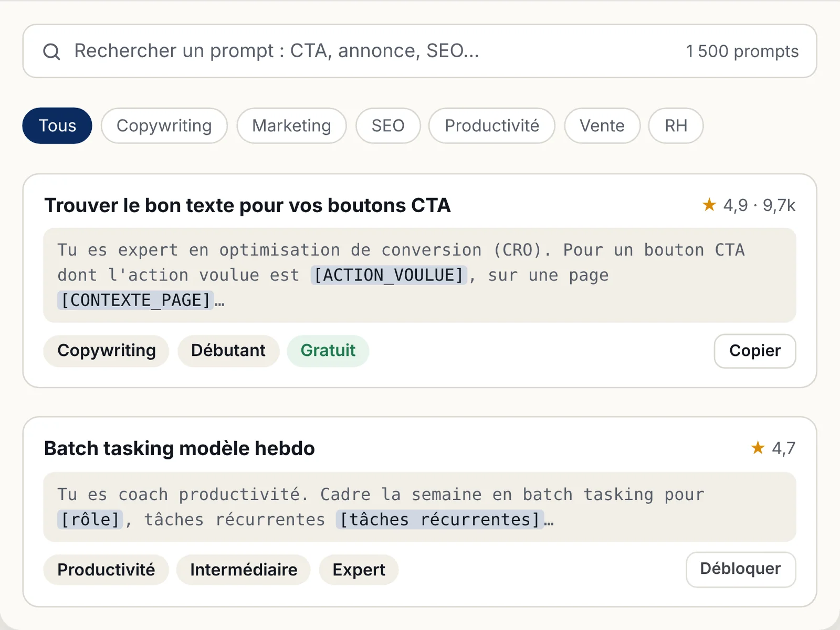This screenshot has width=840, height=630.
Task: Click the Gratuit tag
Action: click(x=328, y=351)
